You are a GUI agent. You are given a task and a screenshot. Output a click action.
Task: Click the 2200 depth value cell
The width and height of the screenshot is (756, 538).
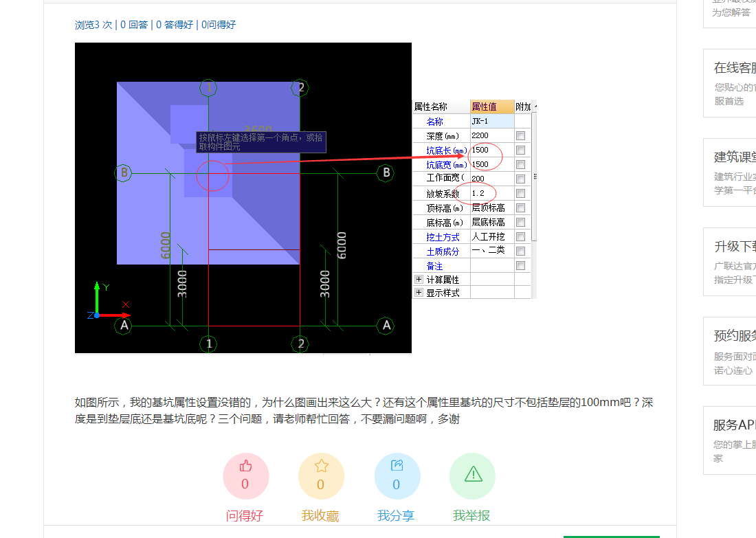click(492, 135)
